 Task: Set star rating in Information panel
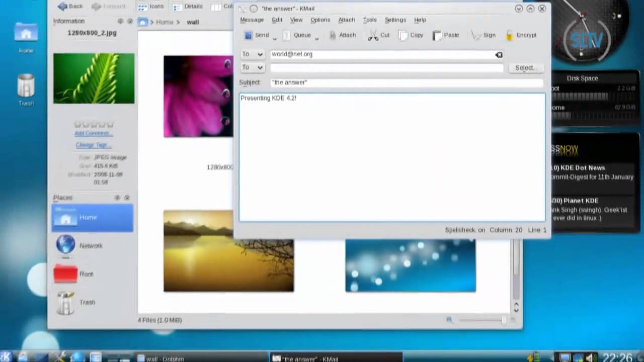94,124
